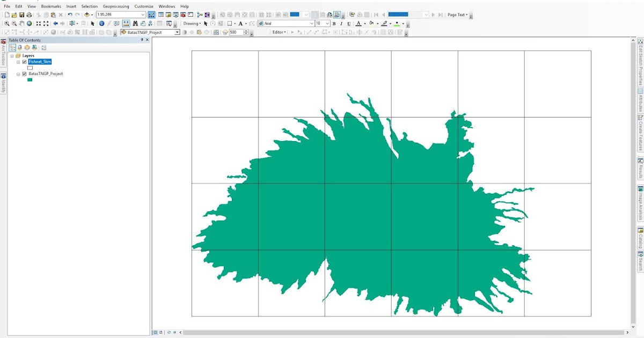The height and width of the screenshot is (338, 644).
Task: Click the Full Extent globe icon
Action: (30, 23)
